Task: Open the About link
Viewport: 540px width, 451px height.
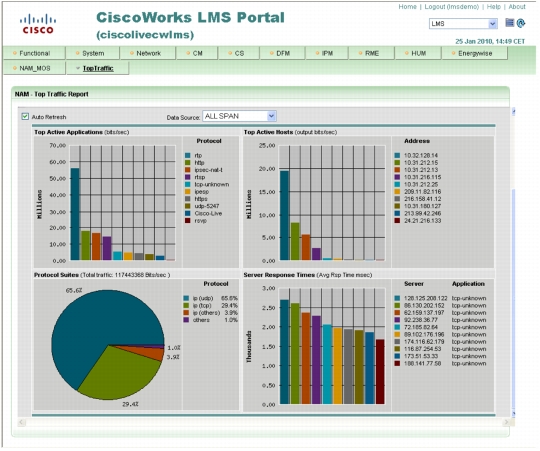Action: coord(517,7)
